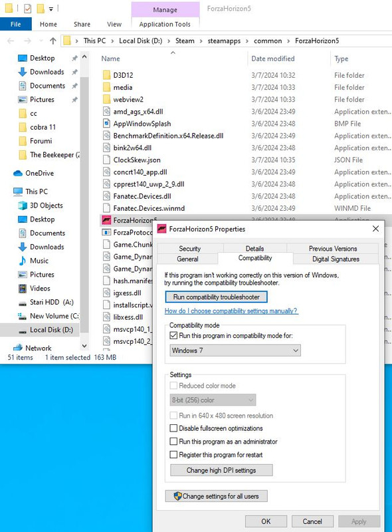Enable Disable fullscreen optimizations checkbox
Image resolution: width=392 pixels, height=532 pixels.
point(173,428)
